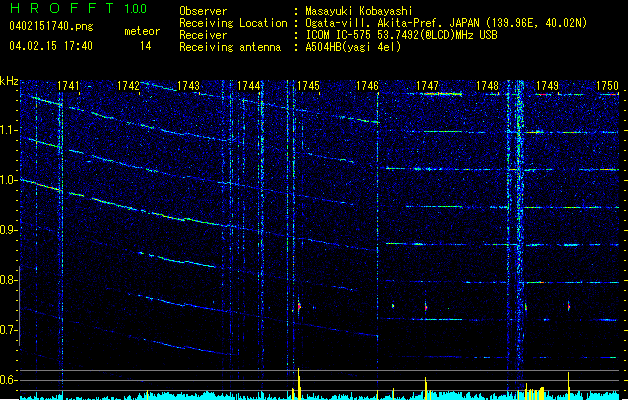Click the meteor count value 14

(x=146, y=46)
